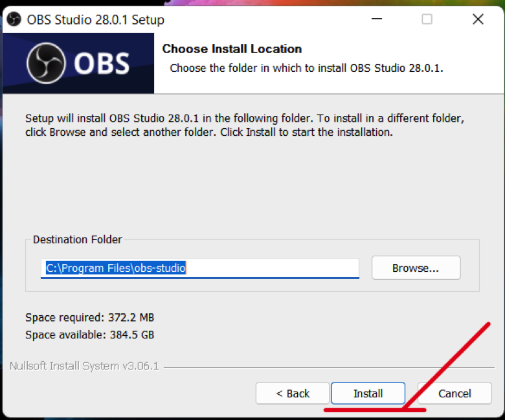Click the 'Choose the folder in which to install' subtitle
Screen dimensions: 505x420
point(307,68)
